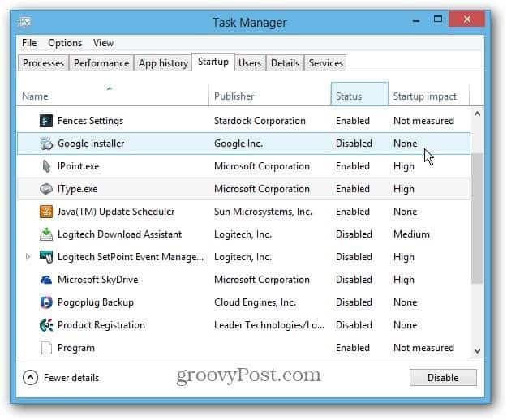Viewport: 507px width, 420px height.
Task: Click the Disable button
Action: [443, 377]
